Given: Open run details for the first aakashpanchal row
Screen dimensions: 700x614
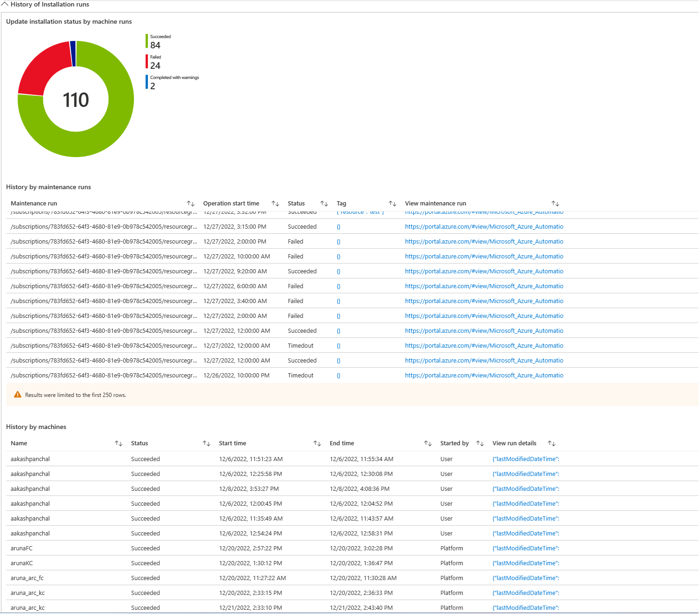Looking at the screenshot, I should point(525,459).
